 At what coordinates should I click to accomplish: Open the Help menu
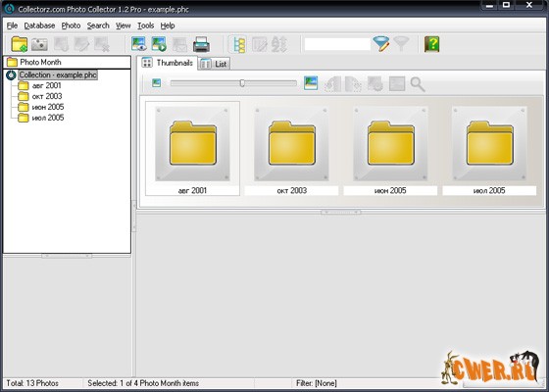[168, 25]
